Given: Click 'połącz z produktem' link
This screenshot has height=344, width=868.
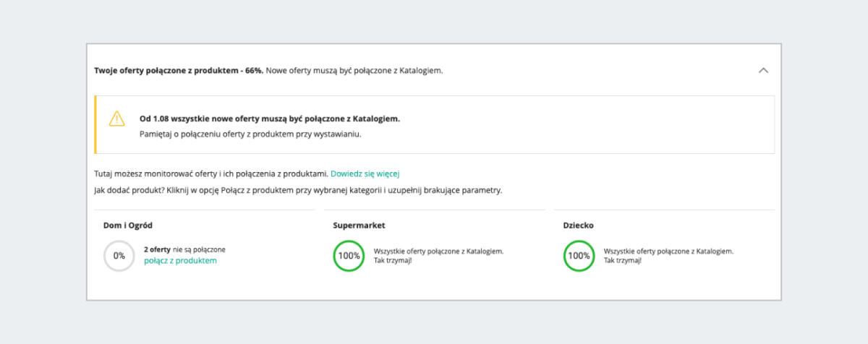Looking at the screenshot, I should coord(180,261).
